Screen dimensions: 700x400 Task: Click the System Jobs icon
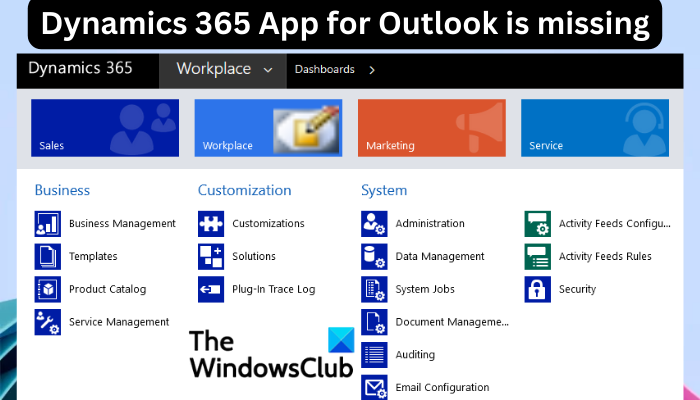click(374, 289)
